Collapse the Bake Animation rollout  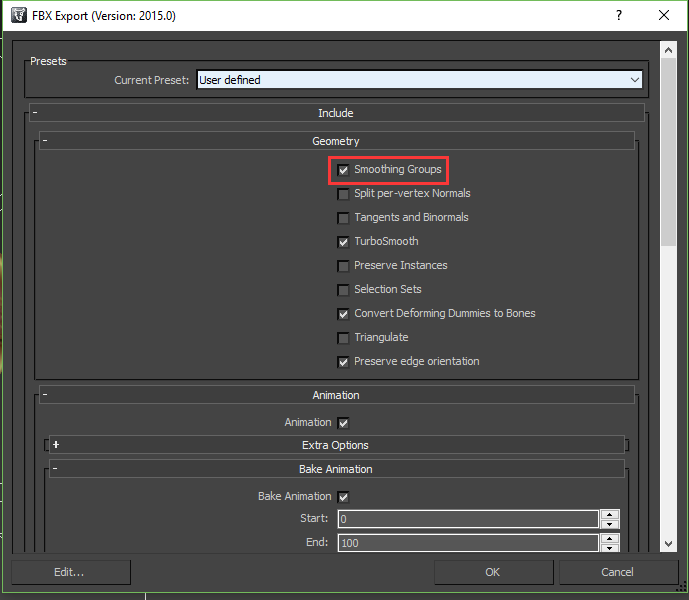pyautogui.click(x=337, y=469)
